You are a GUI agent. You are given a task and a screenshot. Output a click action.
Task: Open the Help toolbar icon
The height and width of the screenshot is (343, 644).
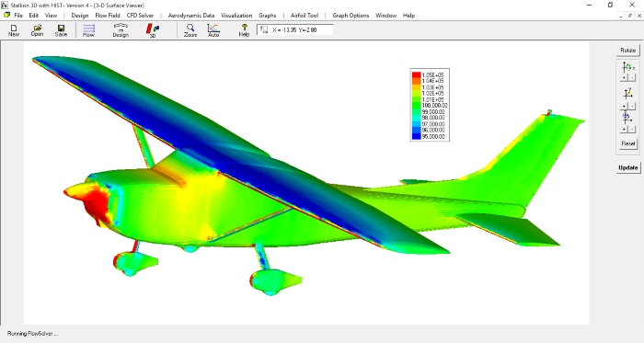click(244, 30)
